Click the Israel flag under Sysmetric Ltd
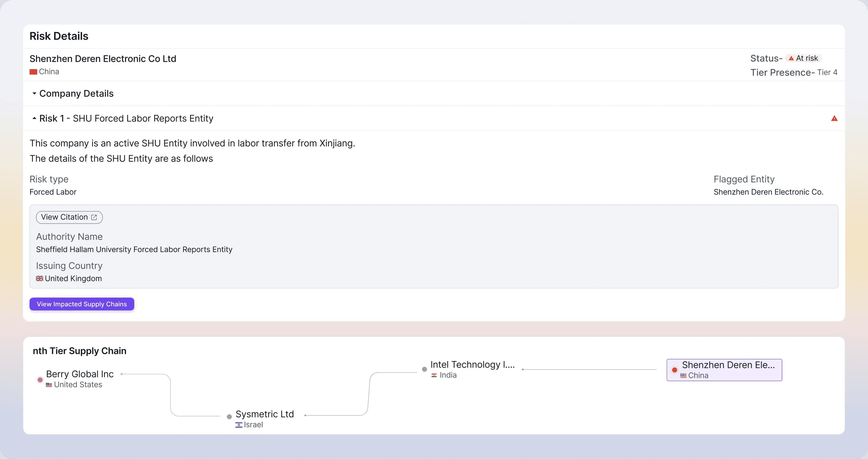The height and width of the screenshot is (459, 868). 239,425
